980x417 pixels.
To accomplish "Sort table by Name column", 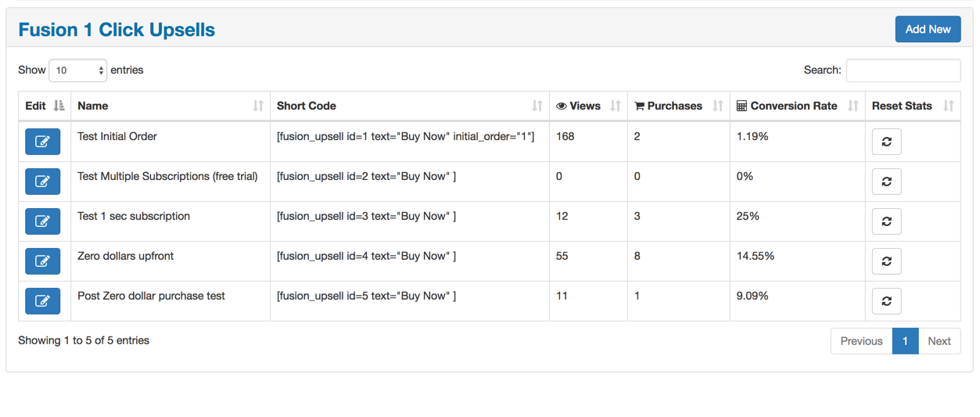I will (x=170, y=106).
